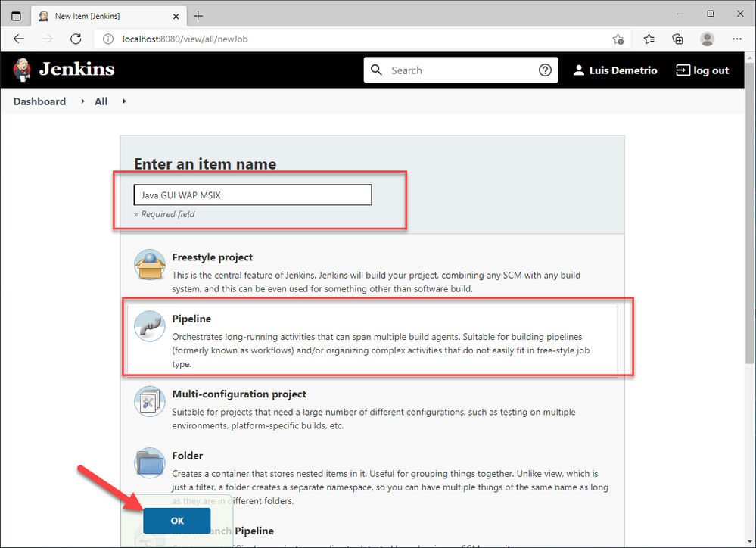Select the Folder icon

[150, 463]
